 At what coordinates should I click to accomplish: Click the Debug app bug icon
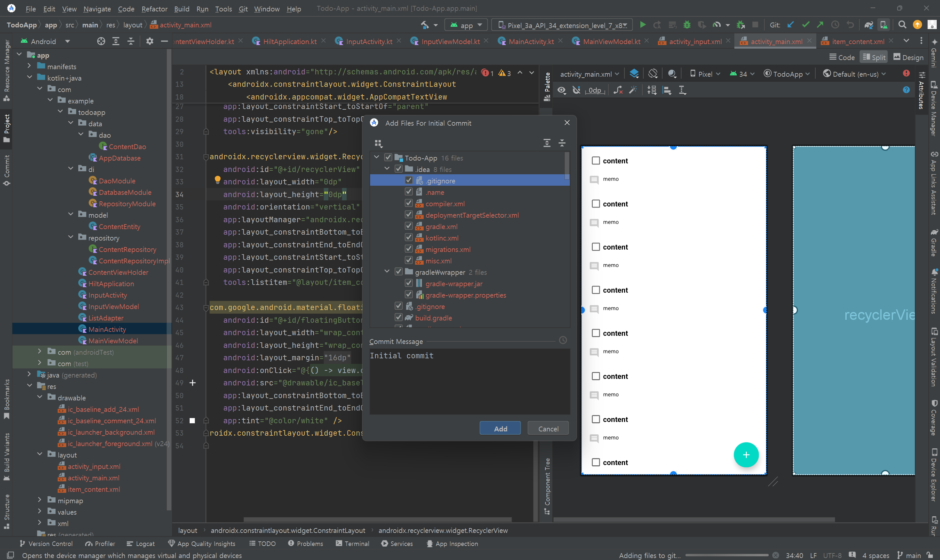(x=687, y=25)
